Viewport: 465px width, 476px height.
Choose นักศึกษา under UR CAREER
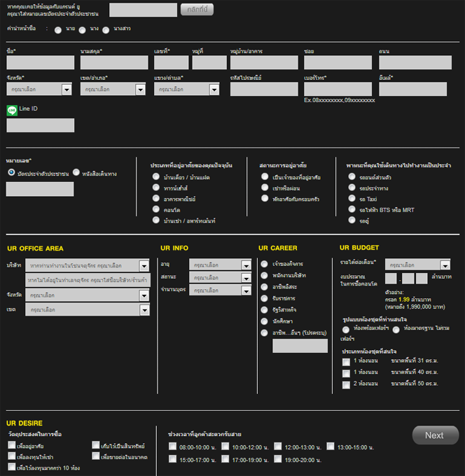click(x=264, y=320)
